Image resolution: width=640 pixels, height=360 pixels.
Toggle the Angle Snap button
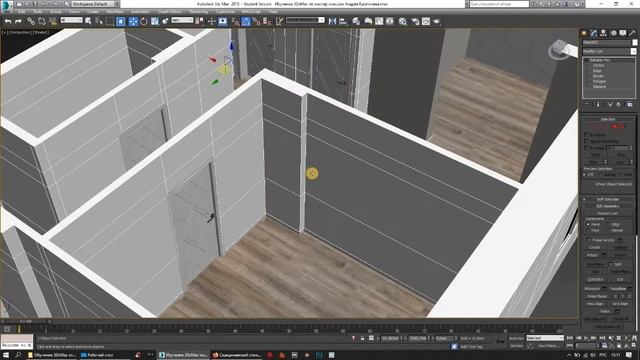[246, 21]
